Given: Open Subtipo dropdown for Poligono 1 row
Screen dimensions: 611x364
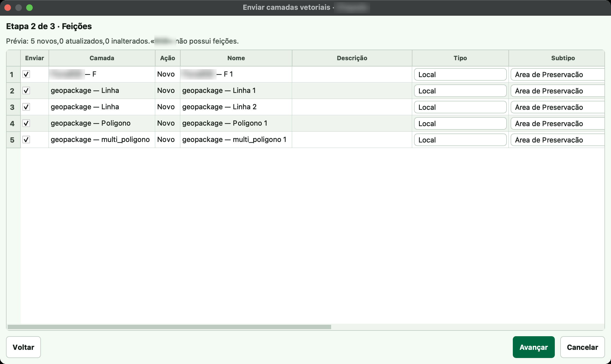Looking at the screenshot, I should tap(558, 123).
